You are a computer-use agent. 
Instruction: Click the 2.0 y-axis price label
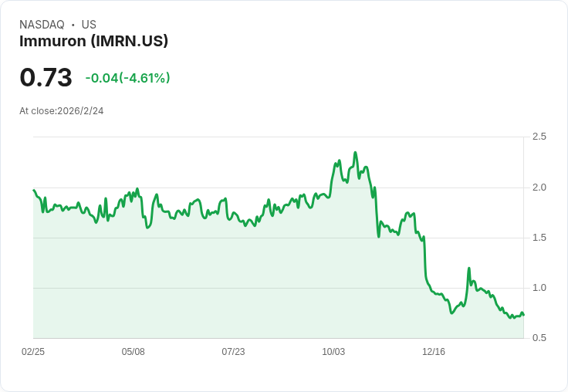pyautogui.click(x=539, y=188)
